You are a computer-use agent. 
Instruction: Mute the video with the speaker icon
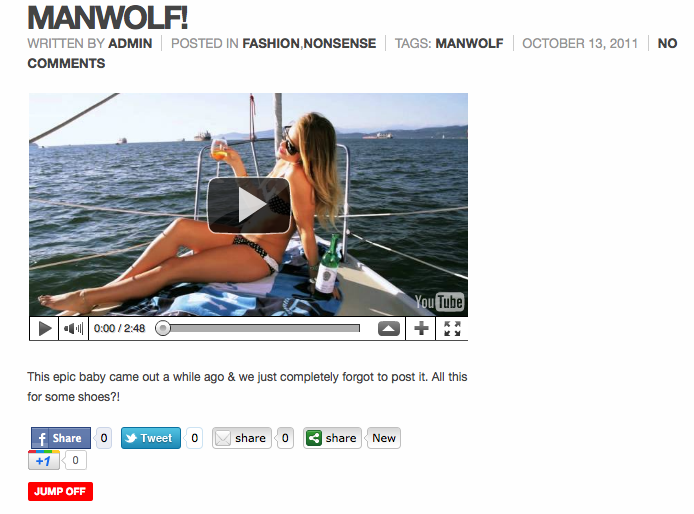(x=73, y=328)
